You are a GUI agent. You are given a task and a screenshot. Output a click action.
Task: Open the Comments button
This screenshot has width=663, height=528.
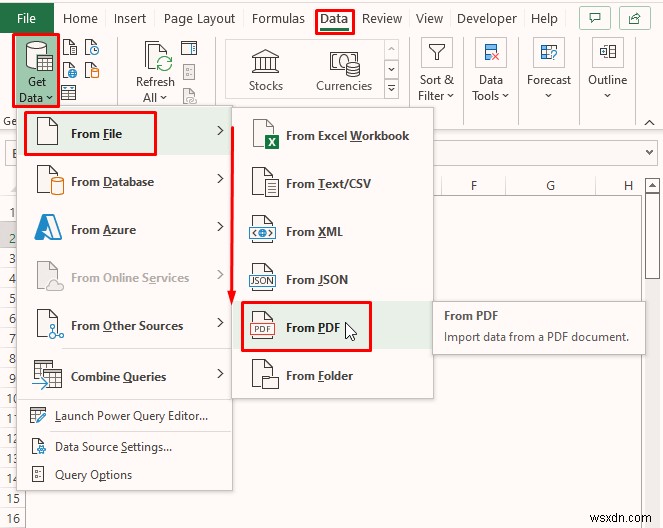click(595, 18)
